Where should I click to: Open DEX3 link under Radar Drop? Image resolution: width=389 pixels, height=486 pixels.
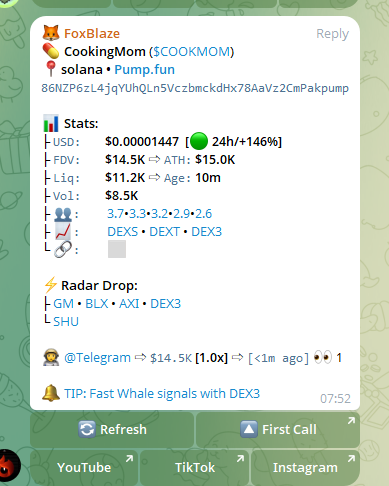pyautogui.click(x=166, y=304)
